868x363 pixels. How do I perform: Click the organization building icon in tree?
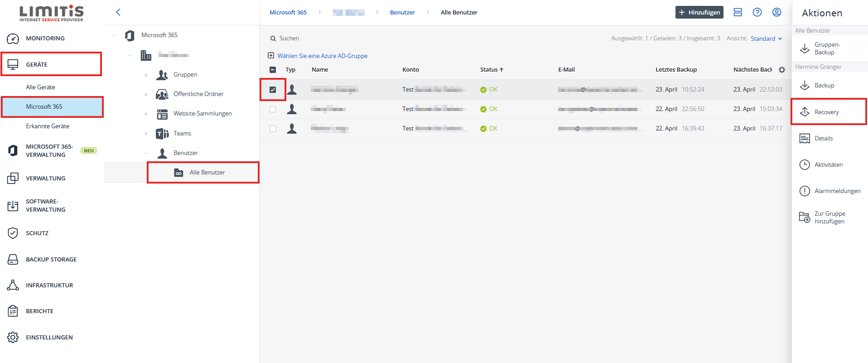pyautogui.click(x=146, y=55)
